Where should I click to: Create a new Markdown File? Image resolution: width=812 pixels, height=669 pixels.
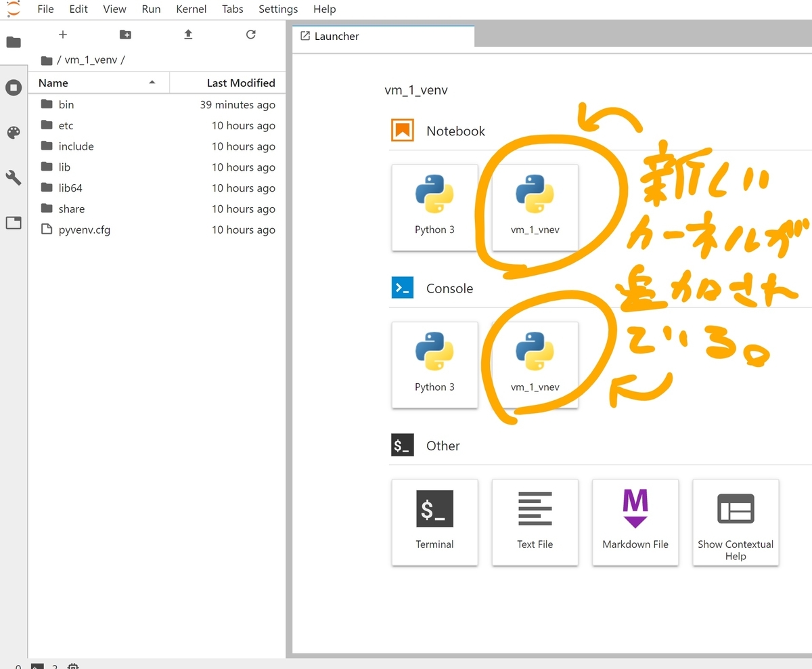pyautogui.click(x=635, y=522)
